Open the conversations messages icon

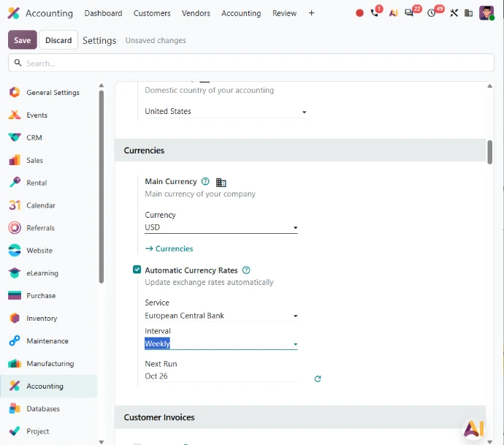pyautogui.click(x=408, y=13)
